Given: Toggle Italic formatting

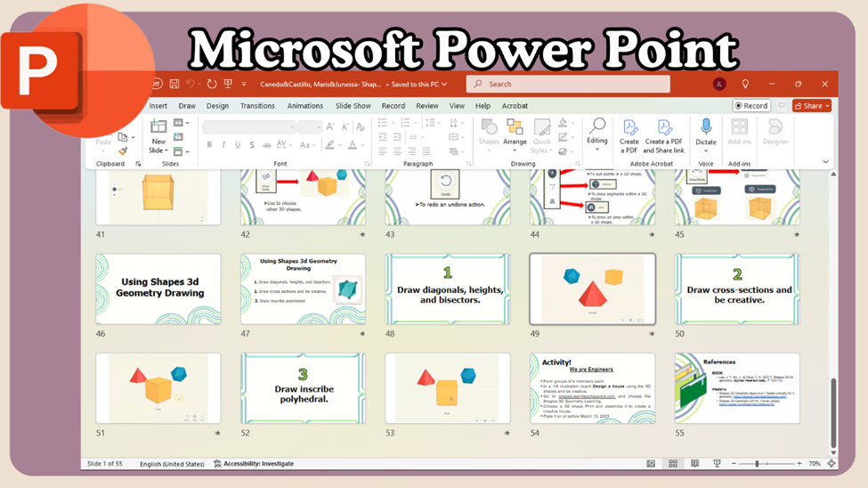Looking at the screenshot, I should (223, 145).
